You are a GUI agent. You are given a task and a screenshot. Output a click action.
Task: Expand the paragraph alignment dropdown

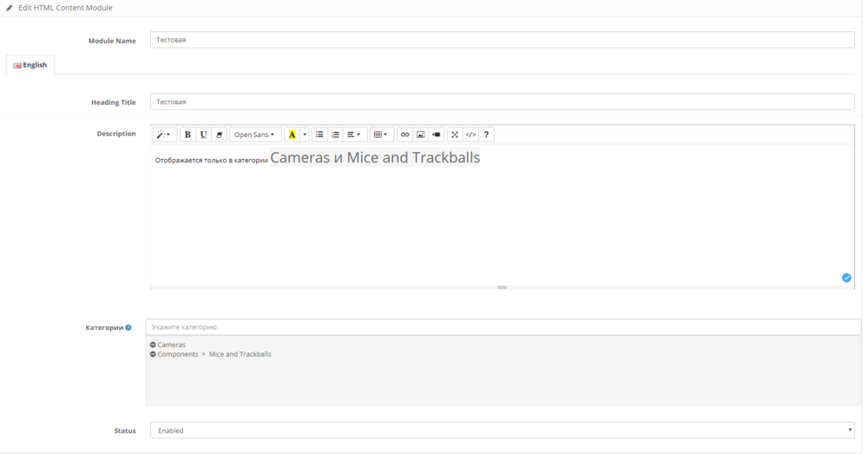[x=353, y=135]
